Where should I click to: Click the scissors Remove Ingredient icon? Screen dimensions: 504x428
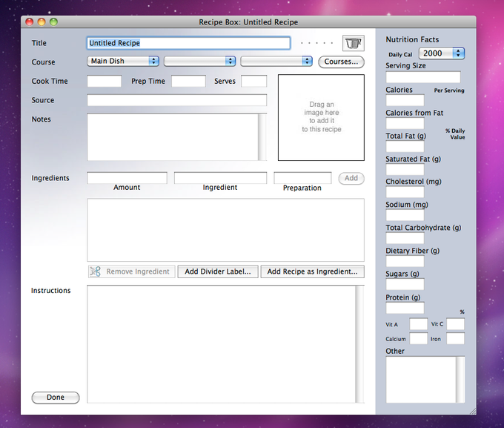pos(95,271)
